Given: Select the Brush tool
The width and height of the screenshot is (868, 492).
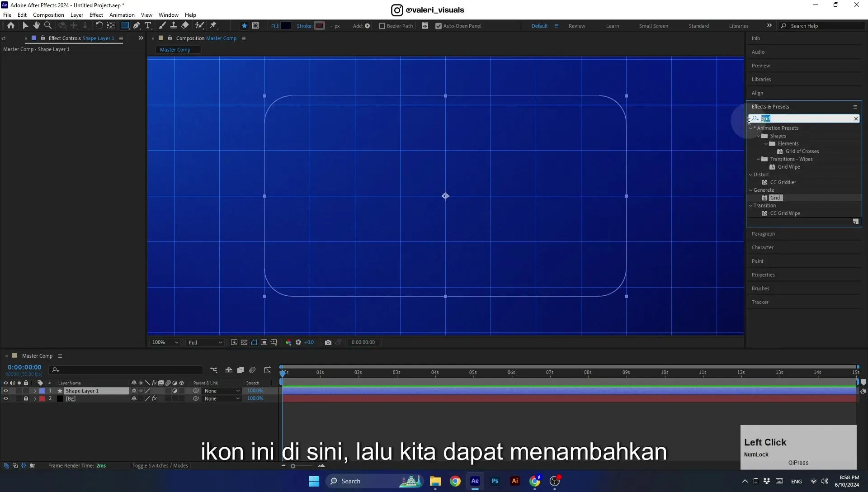Looking at the screenshot, I should [162, 26].
